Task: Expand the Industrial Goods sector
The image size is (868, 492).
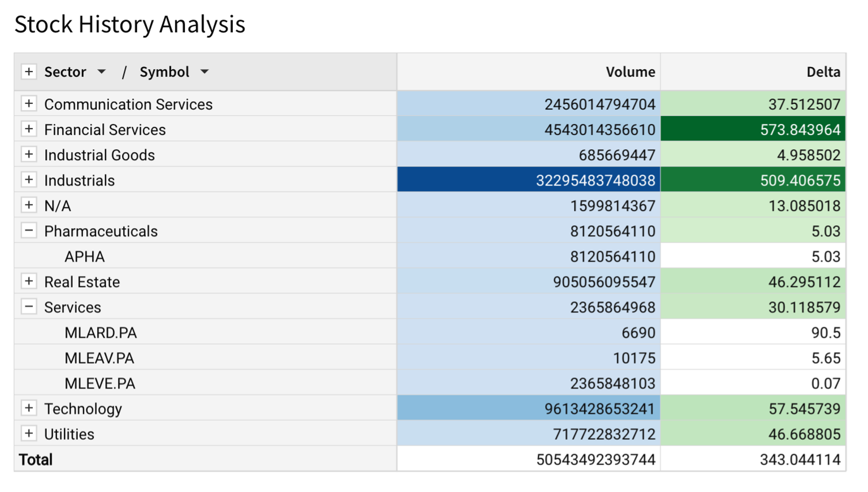Action: 29,154
